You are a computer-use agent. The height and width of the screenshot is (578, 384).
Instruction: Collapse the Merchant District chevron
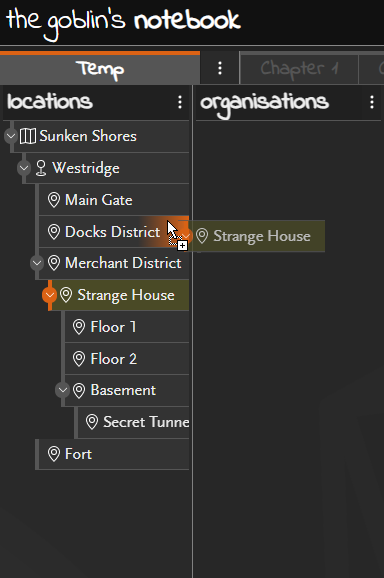(37, 263)
